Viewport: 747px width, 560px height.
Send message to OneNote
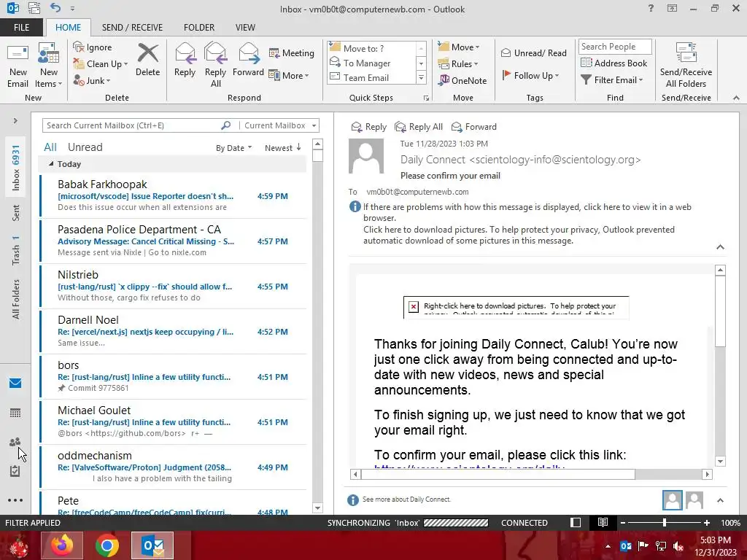pos(462,80)
